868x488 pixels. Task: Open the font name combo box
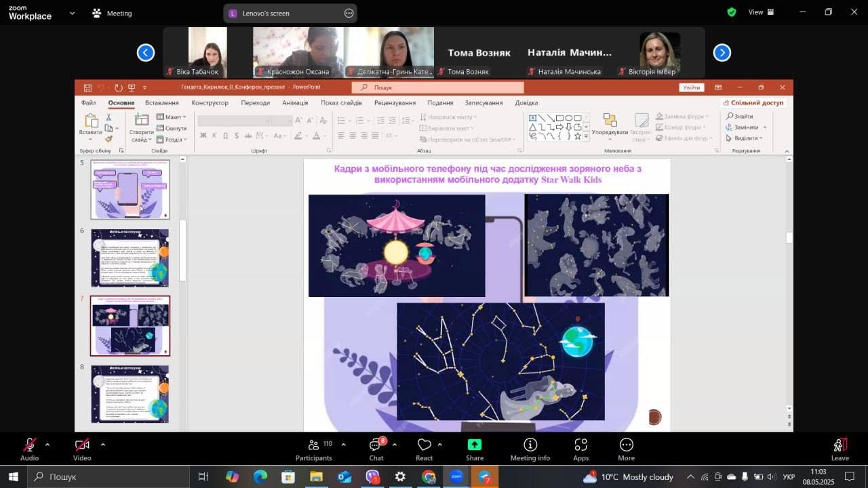pos(234,121)
